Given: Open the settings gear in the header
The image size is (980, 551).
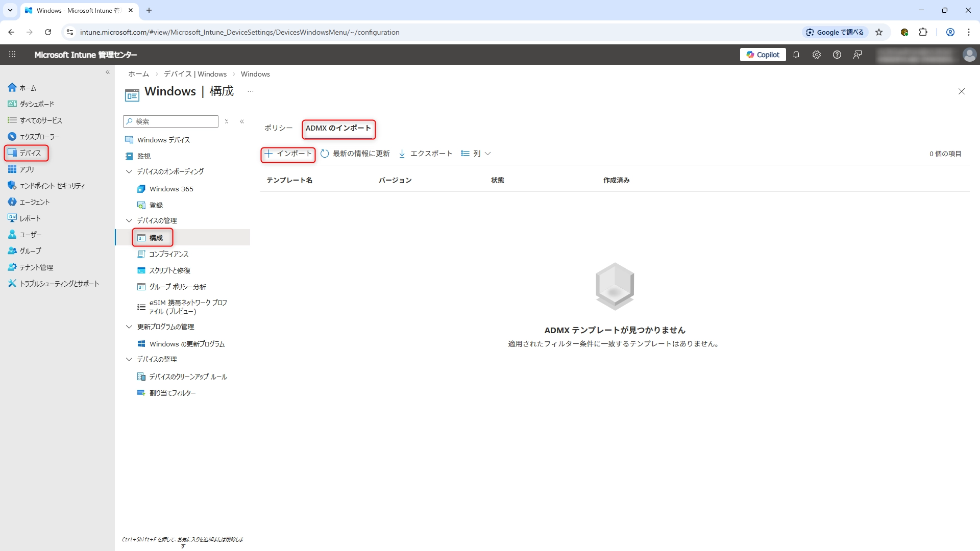Looking at the screenshot, I should tap(817, 55).
